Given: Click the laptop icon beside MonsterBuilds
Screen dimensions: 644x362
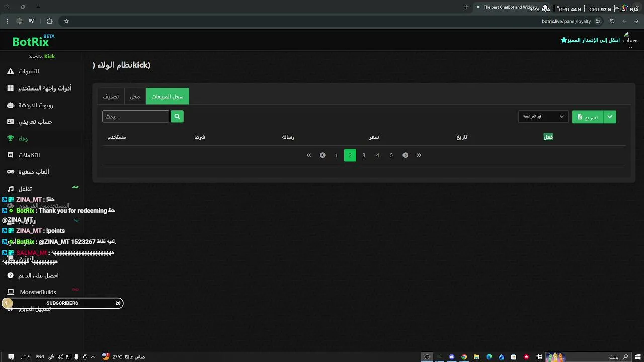Looking at the screenshot, I should click(10, 292).
